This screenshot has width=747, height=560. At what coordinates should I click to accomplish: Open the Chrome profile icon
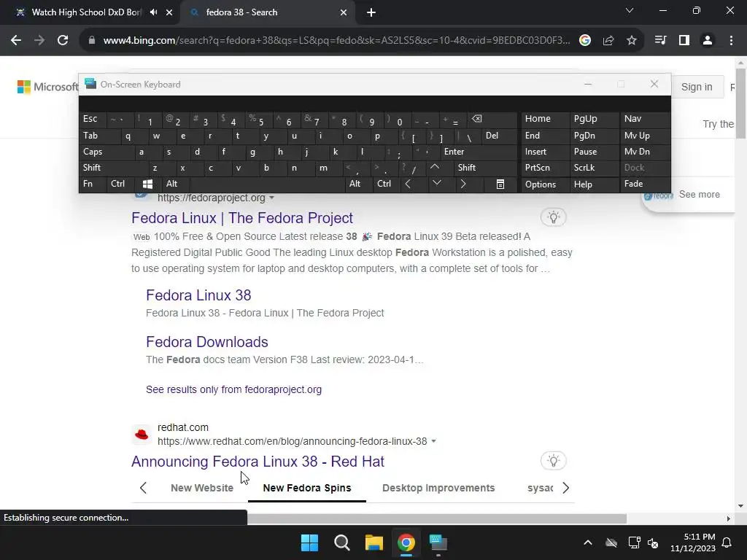[x=708, y=41]
